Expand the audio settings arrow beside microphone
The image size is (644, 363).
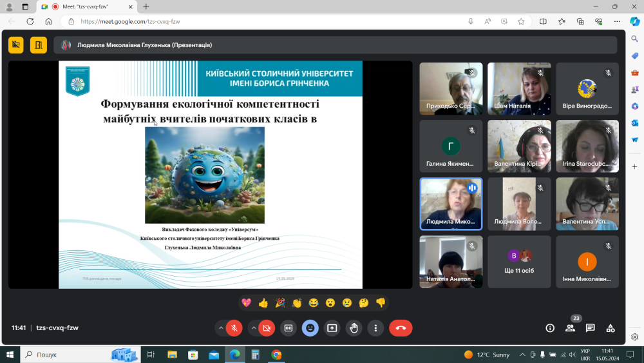221,328
